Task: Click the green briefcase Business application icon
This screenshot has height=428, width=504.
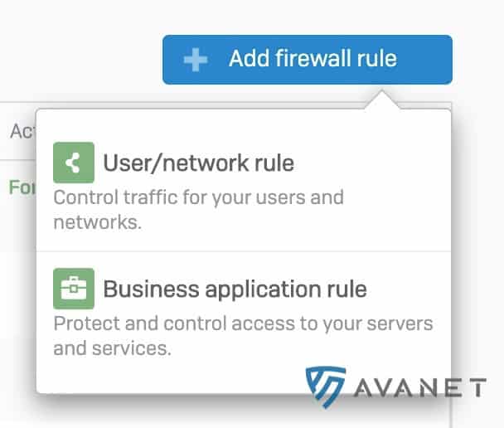Action: (74, 289)
